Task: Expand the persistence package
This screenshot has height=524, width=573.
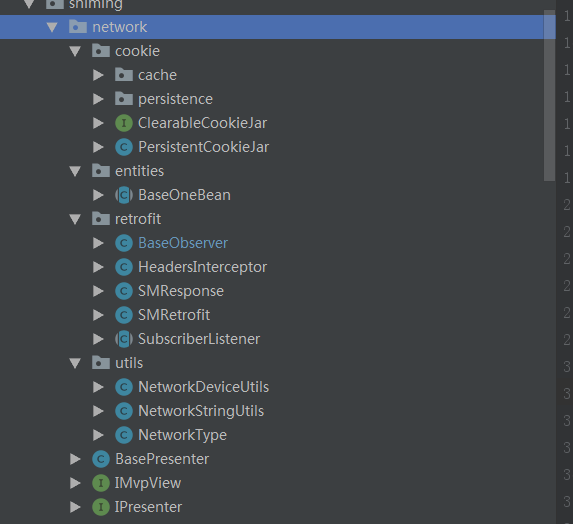Action: (x=98, y=99)
